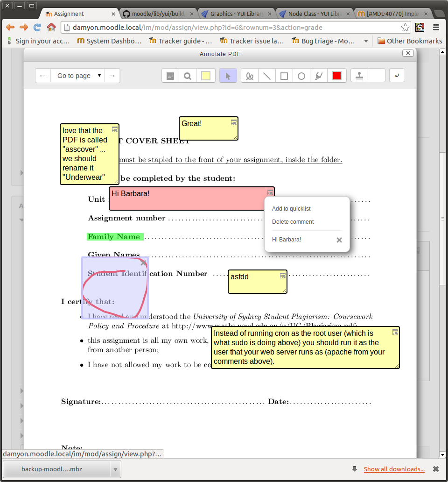Select the stamp tool
Viewport: 448px width, 482px height.
click(359, 76)
